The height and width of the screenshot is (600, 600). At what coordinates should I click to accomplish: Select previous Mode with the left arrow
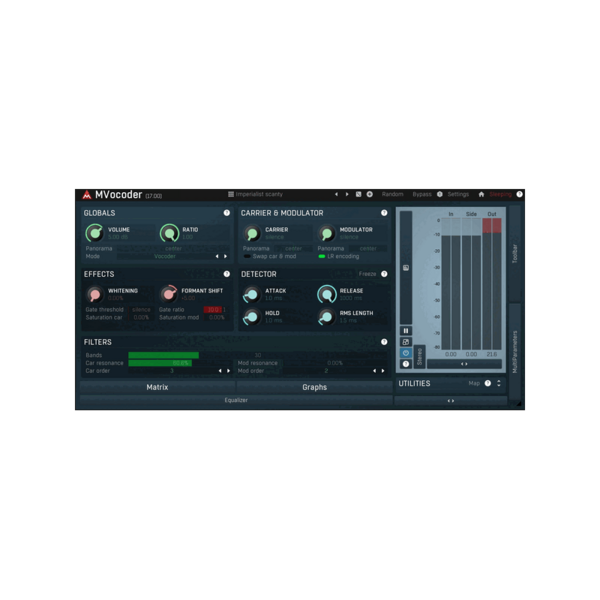(x=217, y=256)
